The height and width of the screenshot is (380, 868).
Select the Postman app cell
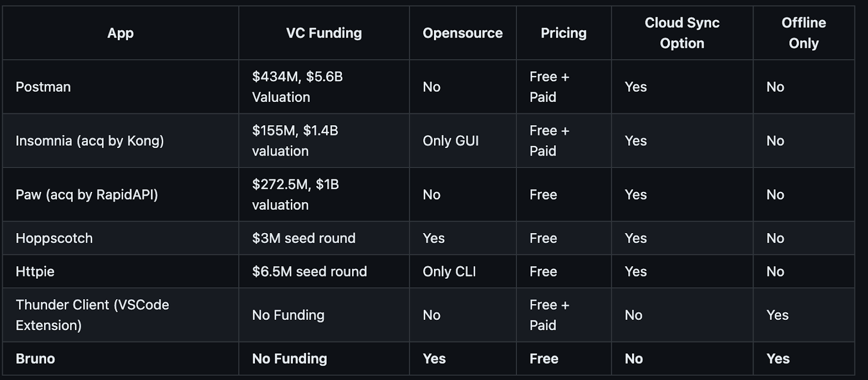point(120,87)
